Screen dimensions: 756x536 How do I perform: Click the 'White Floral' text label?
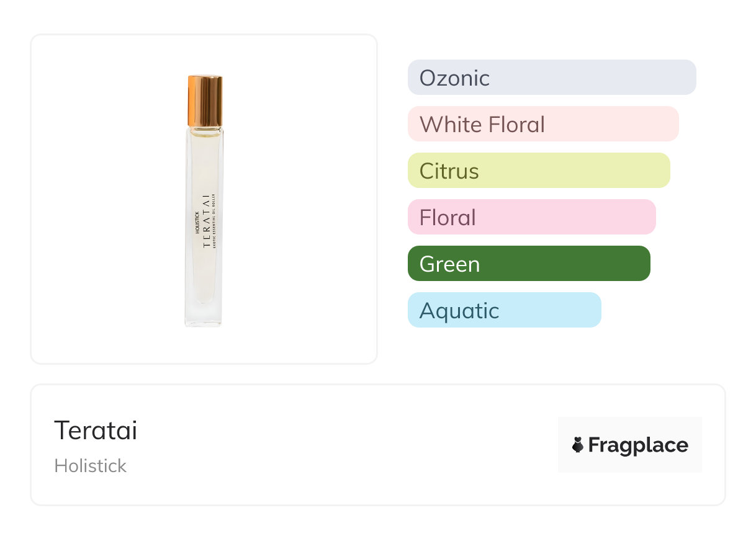482,124
